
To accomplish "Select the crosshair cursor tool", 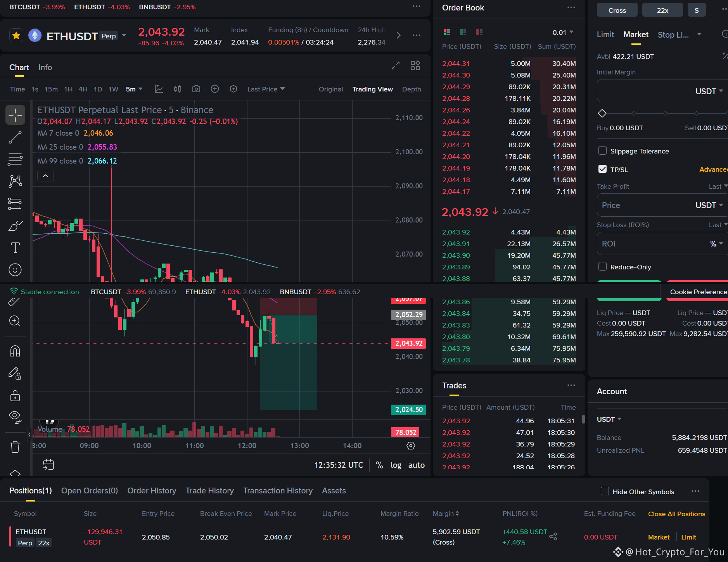I will [15, 115].
